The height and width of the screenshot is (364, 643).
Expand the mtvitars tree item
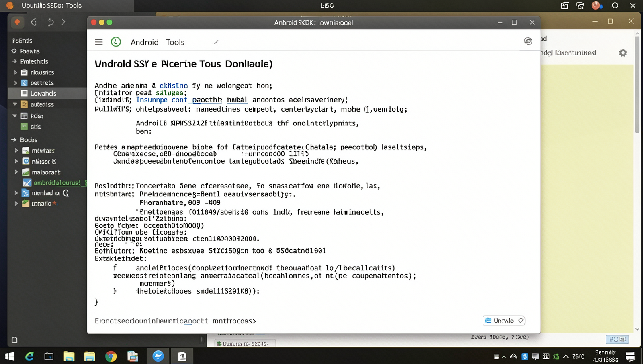point(16,151)
